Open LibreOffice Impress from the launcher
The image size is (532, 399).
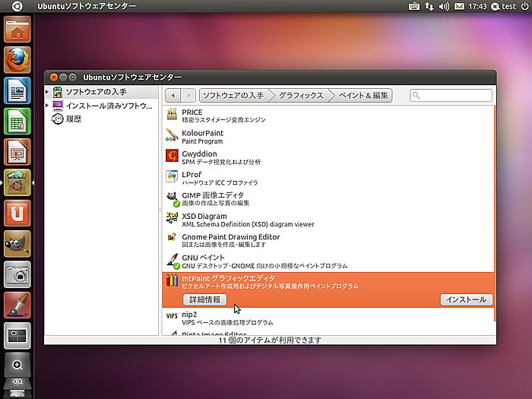[17, 152]
